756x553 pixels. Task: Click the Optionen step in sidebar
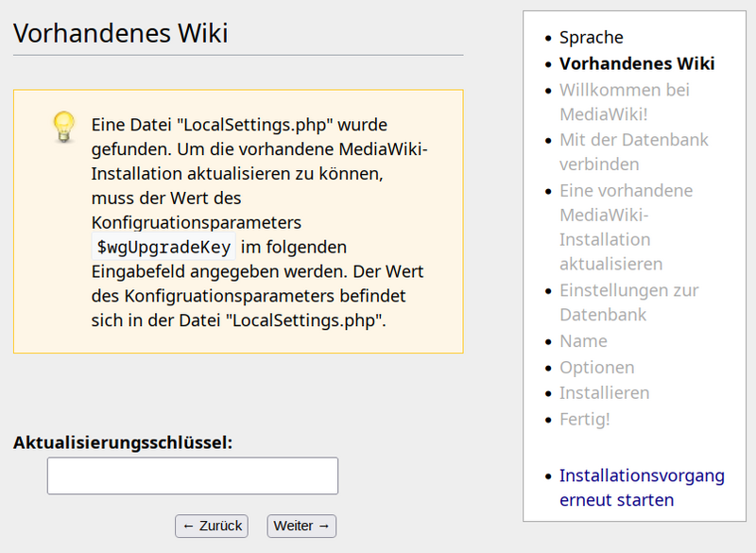597,368
